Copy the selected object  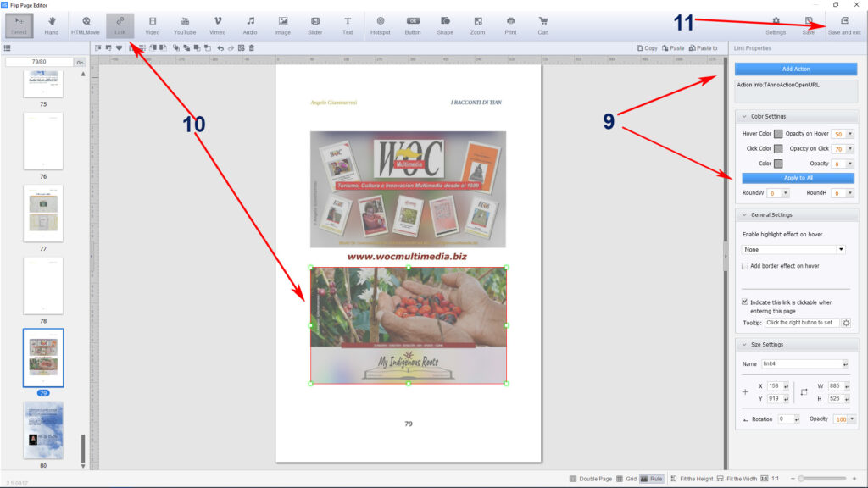(x=647, y=48)
